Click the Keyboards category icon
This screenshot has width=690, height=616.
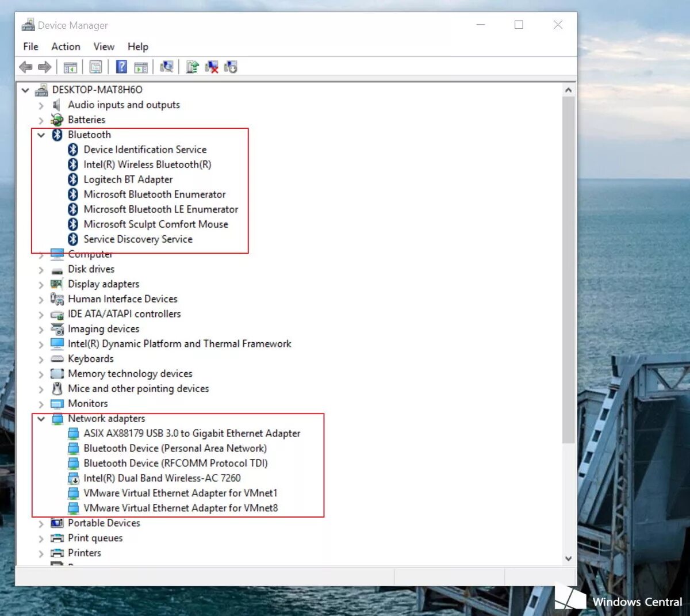(x=57, y=359)
